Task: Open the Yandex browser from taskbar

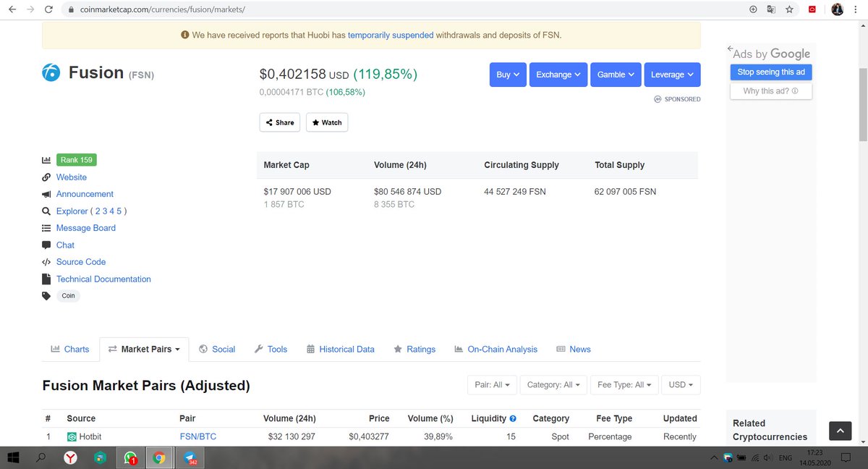Action: click(x=71, y=457)
